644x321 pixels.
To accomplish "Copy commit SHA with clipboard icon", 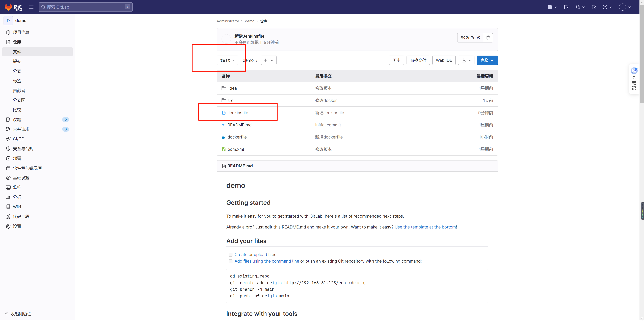I will tap(488, 38).
